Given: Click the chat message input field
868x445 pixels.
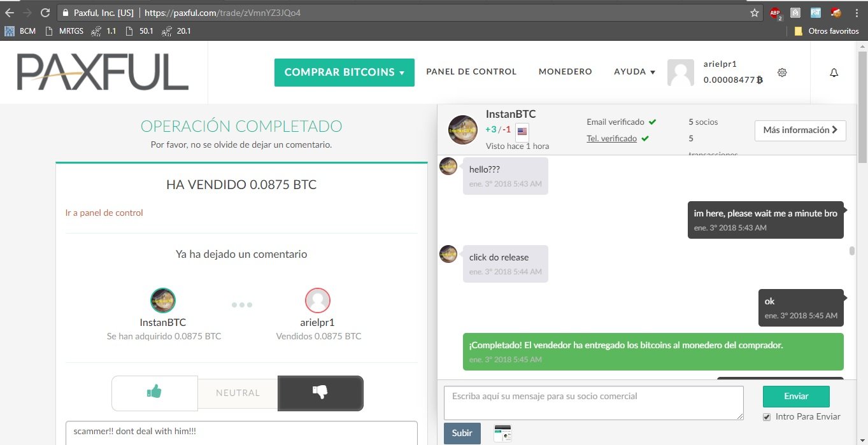Looking at the screenshot, I should pyautogui.click(x=594, y=403).
